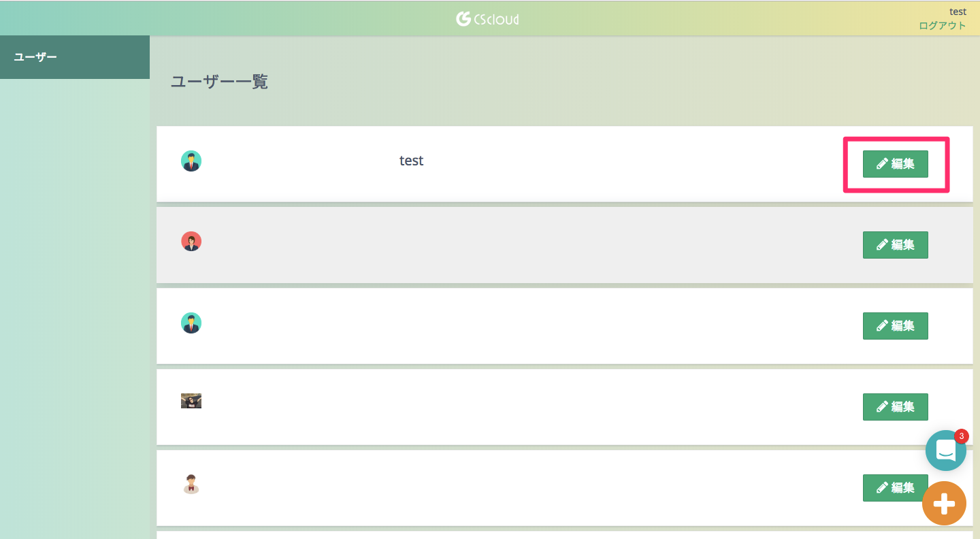Click 編集 button in the third row
The image size is (980, 539).
(x=895, y=326)
